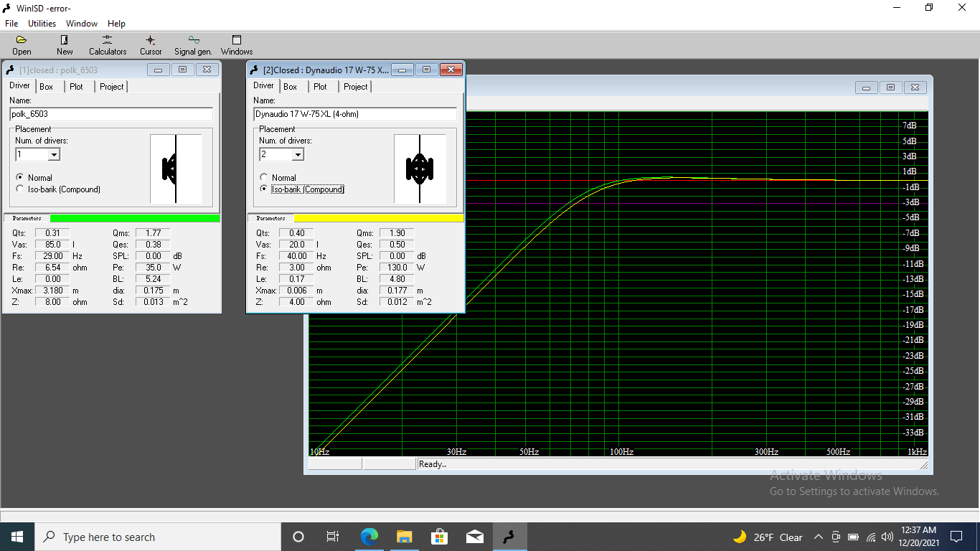
Task: Switch to Project tab in polk_6503 window
Action: coord(112,87)
